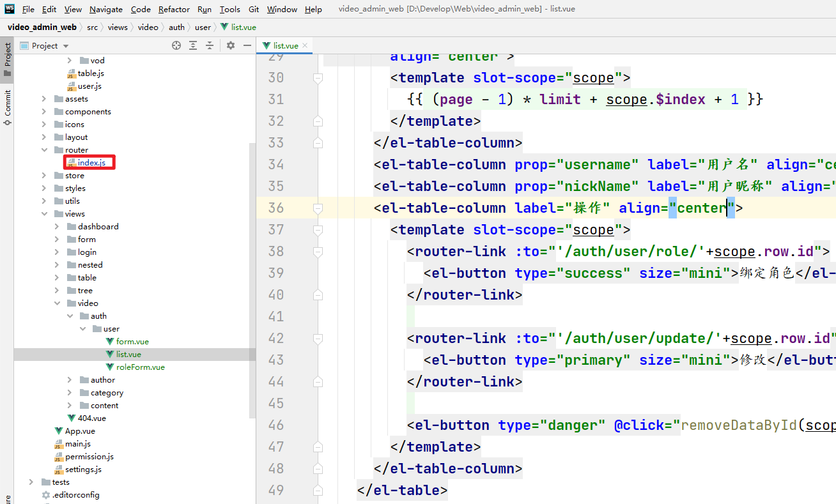Open the Window menu
Image resolution: width=836 pixels, height=504 pixels.
(282, 9)
